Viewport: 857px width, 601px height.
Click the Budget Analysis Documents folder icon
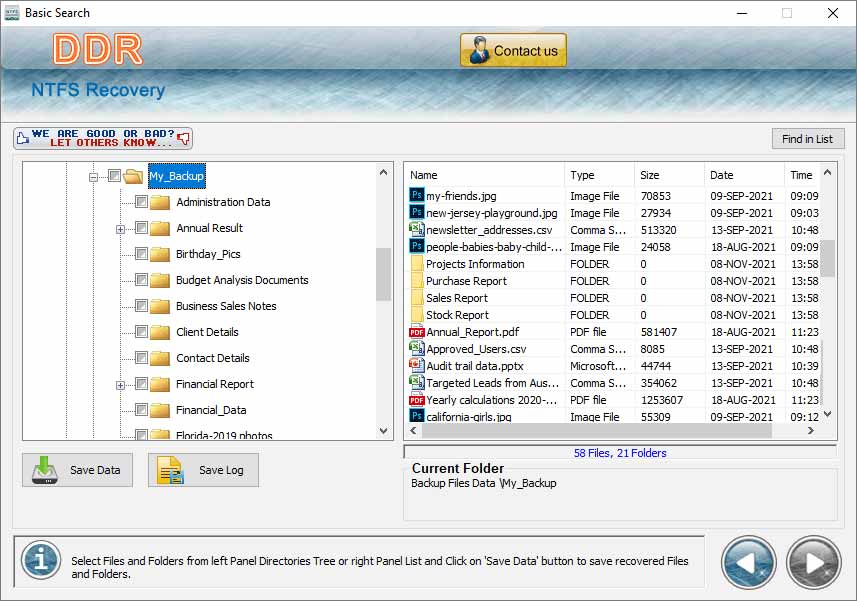(x=160, y=280)
